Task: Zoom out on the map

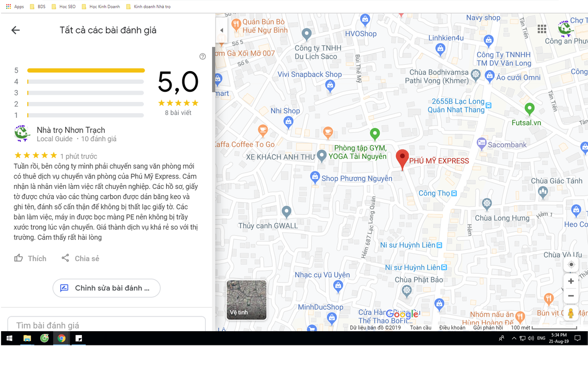Action: (x=571, y=296)
